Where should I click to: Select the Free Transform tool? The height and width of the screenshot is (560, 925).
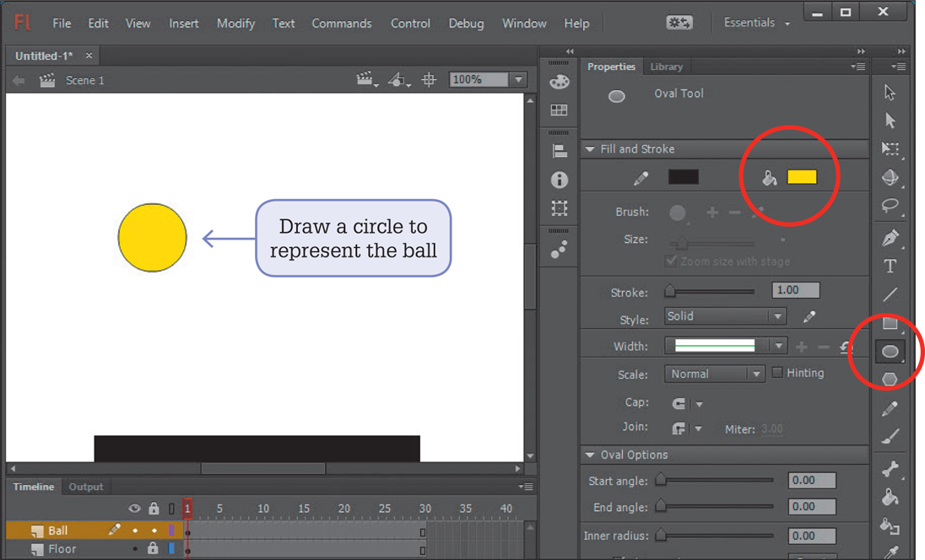point(890,148)
